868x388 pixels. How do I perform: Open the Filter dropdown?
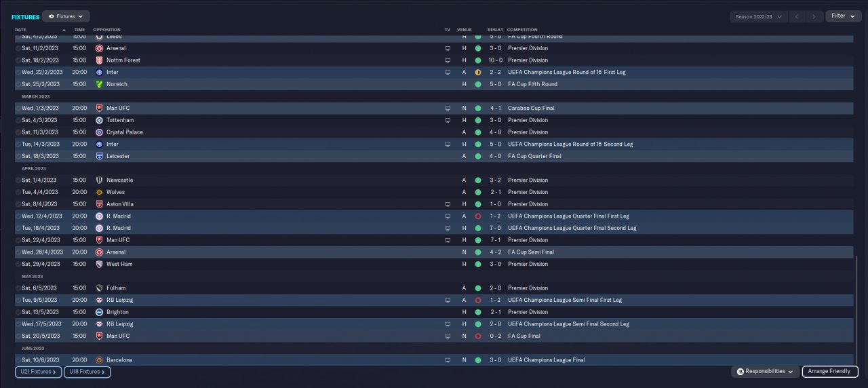coord(843,16)
